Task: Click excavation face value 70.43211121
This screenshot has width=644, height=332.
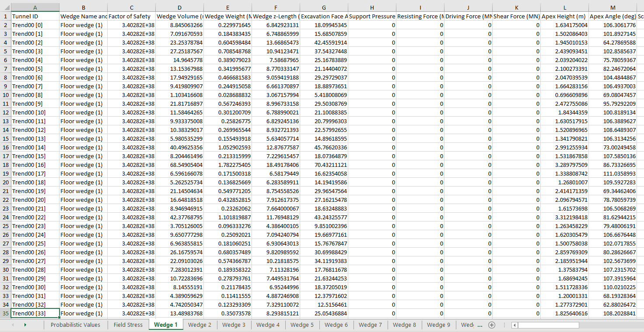Action: 324,165
